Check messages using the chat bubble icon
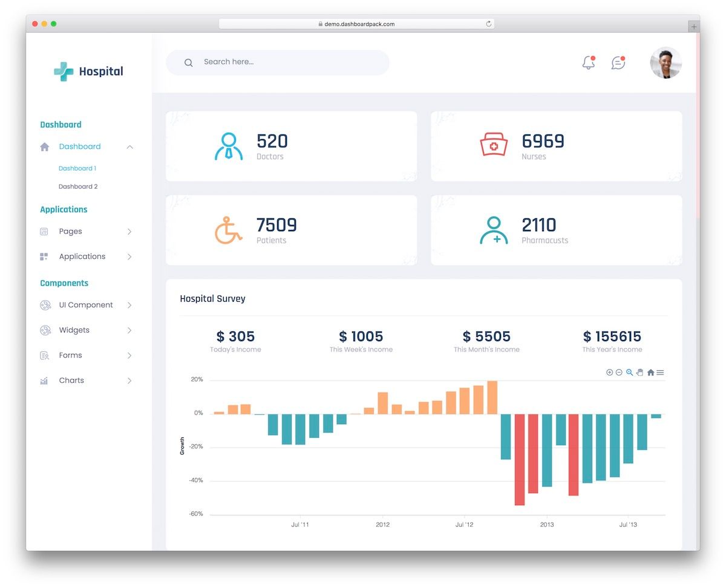This screenshot has height=588, width=726. coord(617,62)
